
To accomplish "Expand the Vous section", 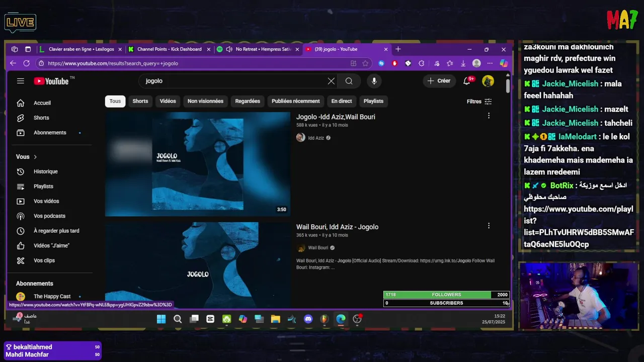I will point(27,157).
